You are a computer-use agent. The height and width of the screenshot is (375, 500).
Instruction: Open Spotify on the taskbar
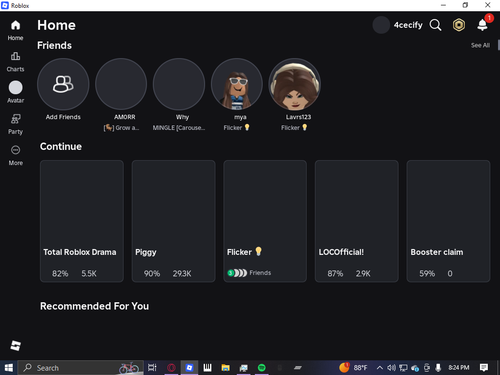pyautogui.click(x=262, y=368)
